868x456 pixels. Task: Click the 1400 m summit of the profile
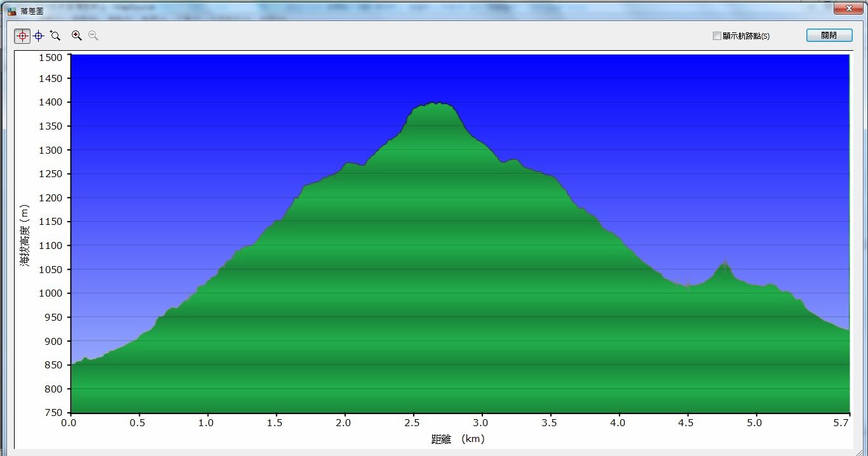pyautogui.click(x=435, y=103)
